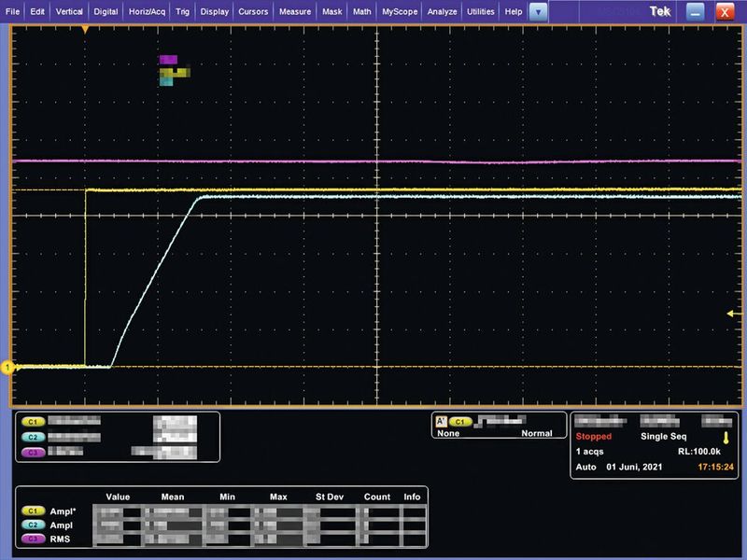The height and width of the screenshot is (560, 747).
Task: Minimize the oscilloscope application window
Action: pyautogui.click(x=694, y=12)
